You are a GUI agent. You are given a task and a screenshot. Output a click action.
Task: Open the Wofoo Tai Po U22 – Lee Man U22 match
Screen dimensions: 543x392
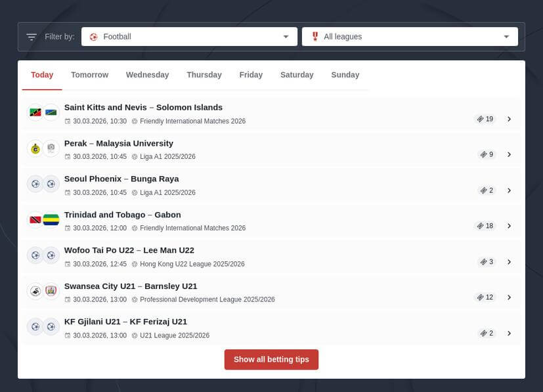(129, 250)
